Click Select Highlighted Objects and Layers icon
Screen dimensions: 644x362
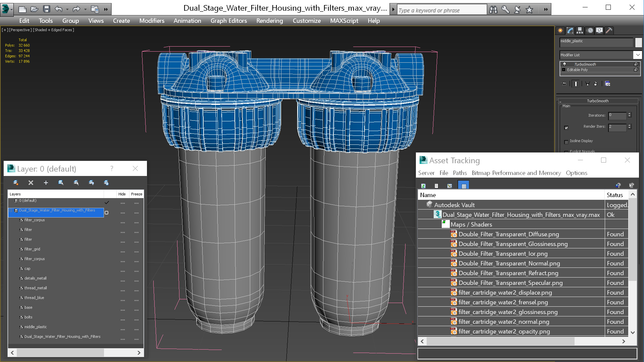[x=61, y=183]
